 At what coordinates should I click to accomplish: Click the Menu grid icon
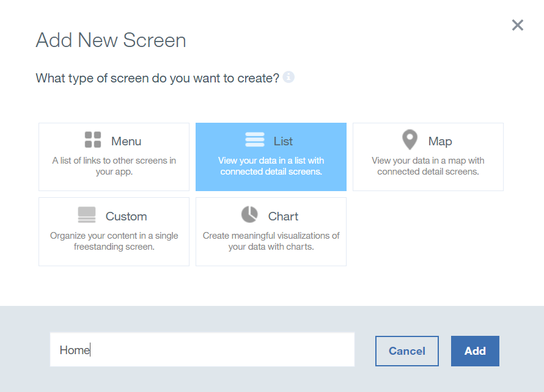(x=93, y=140)
